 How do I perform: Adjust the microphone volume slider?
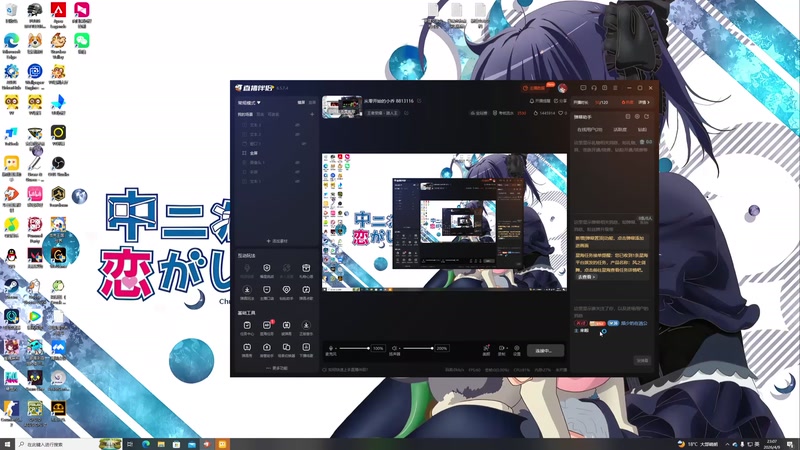pos(354,348)
